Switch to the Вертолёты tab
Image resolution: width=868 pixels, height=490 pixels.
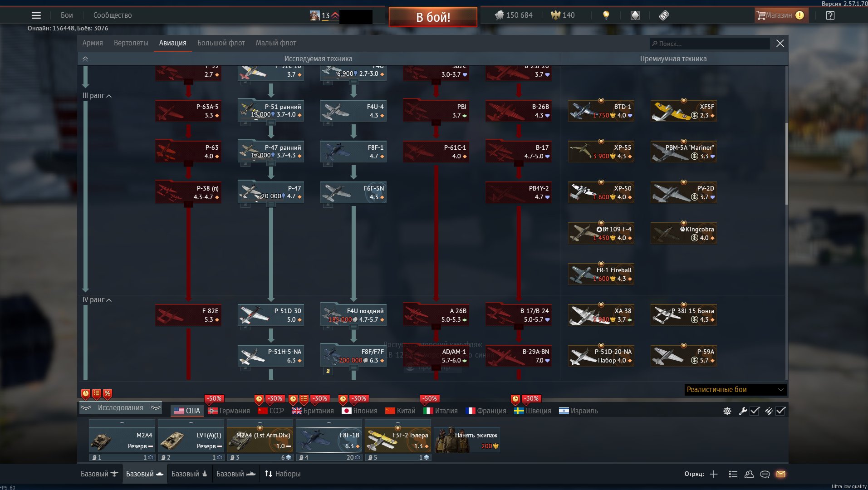click(131, 43)
